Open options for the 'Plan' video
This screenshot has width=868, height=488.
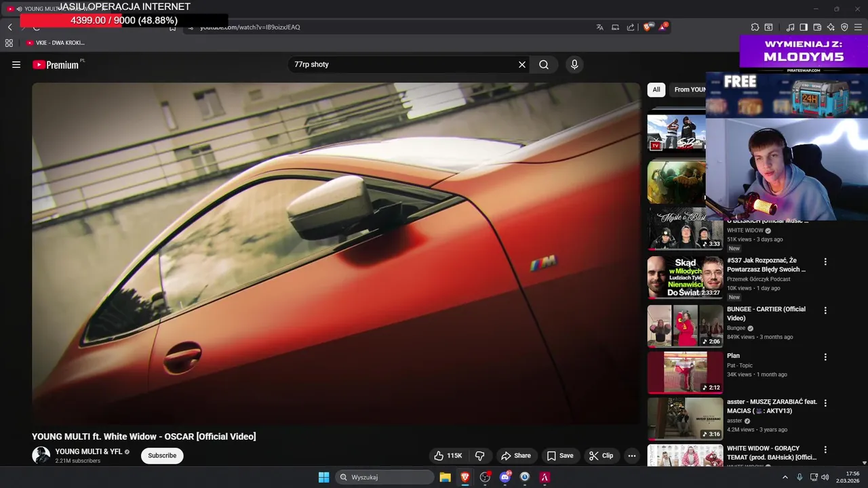825,357
